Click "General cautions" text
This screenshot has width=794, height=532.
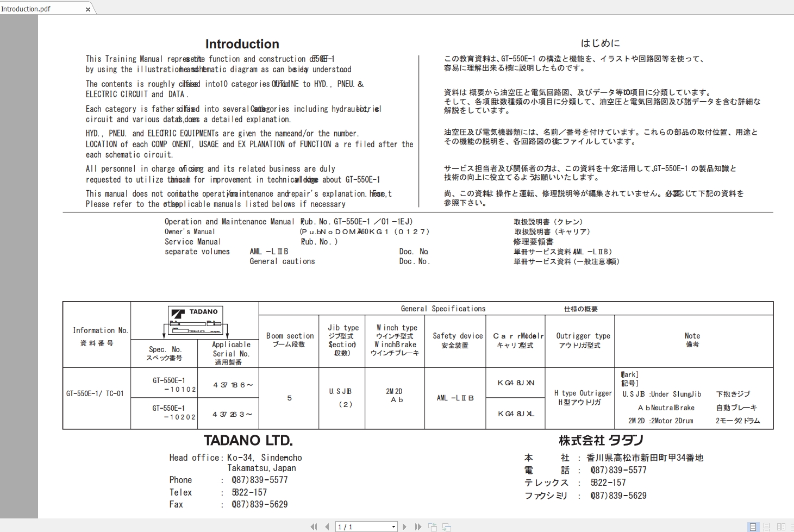point(282,261)
